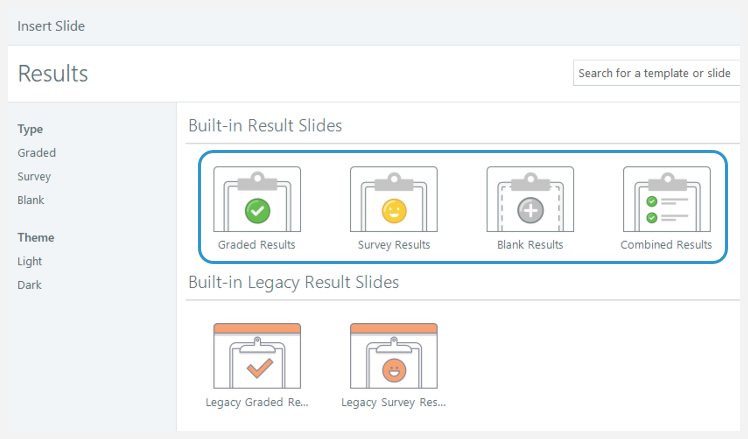Pick the Legacy Survey Results smiley icon
This screenshot has height=439, width=748.
pos(393,359)
